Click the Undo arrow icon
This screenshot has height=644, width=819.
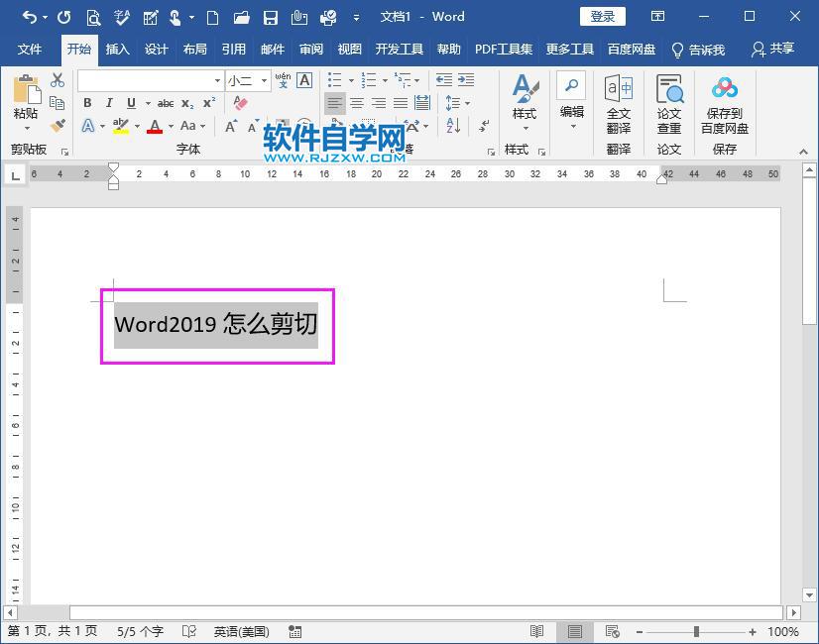[30, 17]
